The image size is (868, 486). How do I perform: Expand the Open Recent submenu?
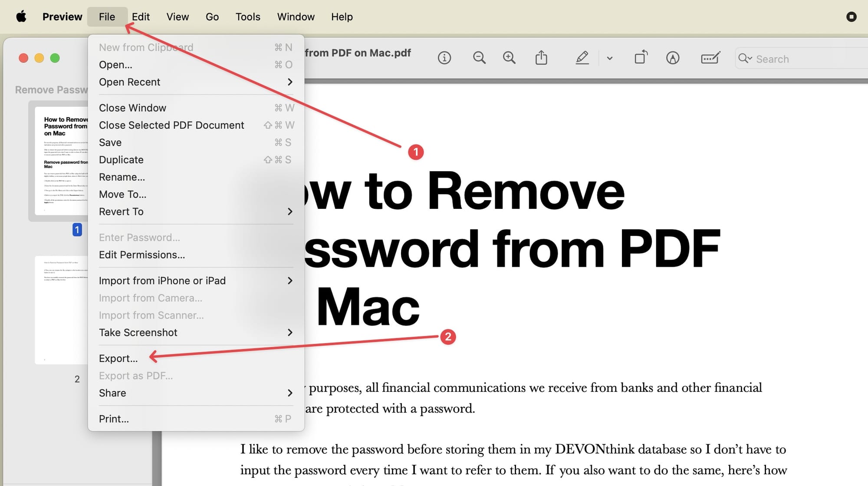(196, 82)
